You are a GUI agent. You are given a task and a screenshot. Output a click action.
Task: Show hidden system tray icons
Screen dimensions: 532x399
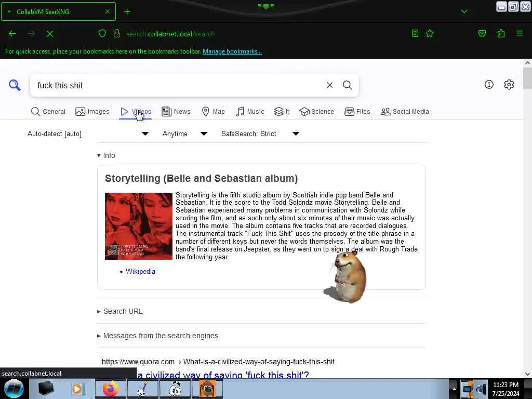(454, 389)
